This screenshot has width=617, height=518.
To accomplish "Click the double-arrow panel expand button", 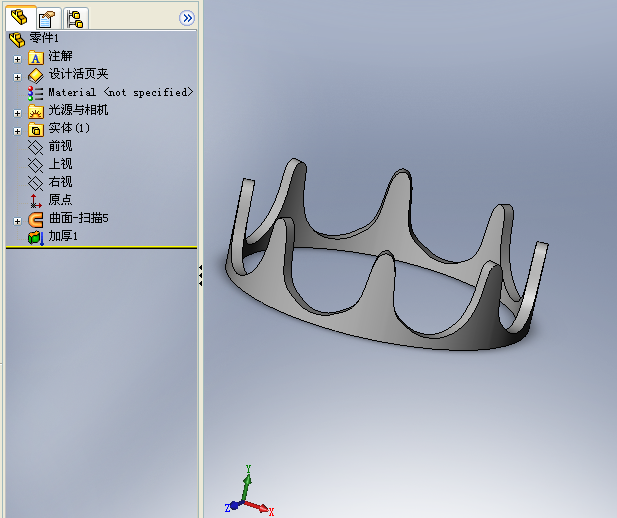I will click(x=187, y=18).
